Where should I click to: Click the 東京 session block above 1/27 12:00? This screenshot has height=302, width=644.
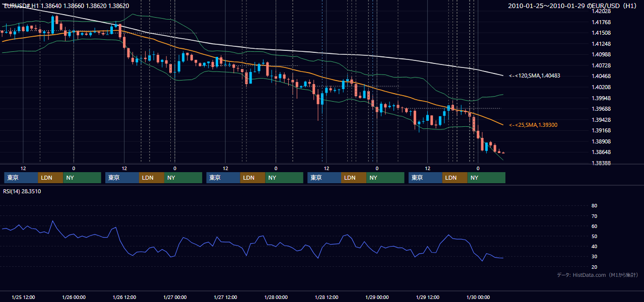[x=223, y=178]
